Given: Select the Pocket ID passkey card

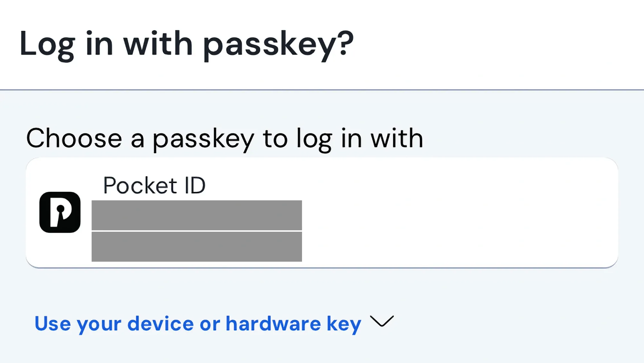Looking at the screenshot, I should tap(322, 213).
